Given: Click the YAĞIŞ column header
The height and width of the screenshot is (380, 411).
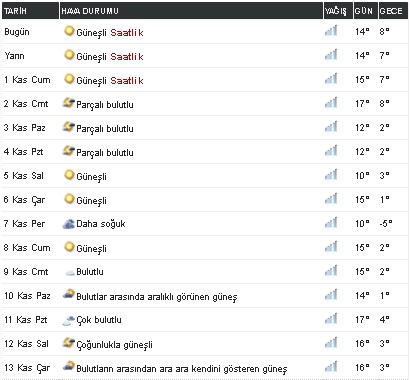Looking at the screenshot, I should pos(338,11).
